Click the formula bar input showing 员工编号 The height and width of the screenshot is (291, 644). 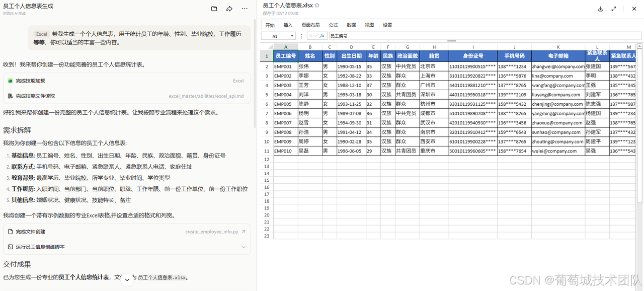[x=485, y=36]
